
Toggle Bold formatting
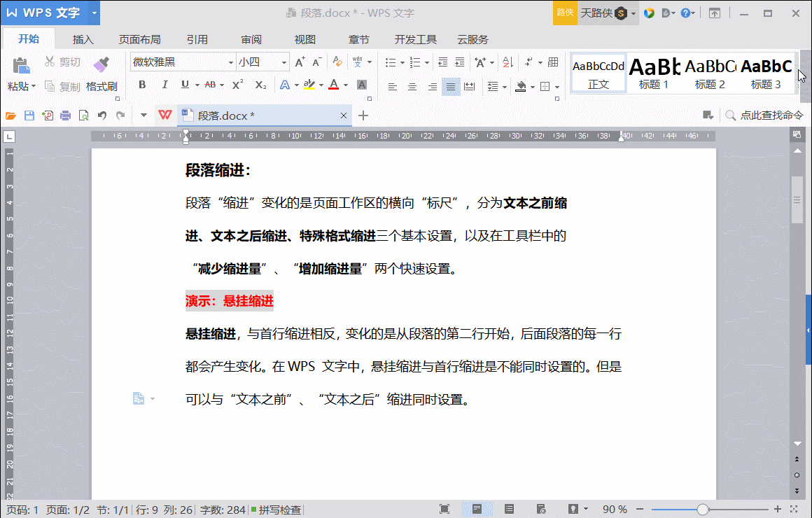pos(142,85)
